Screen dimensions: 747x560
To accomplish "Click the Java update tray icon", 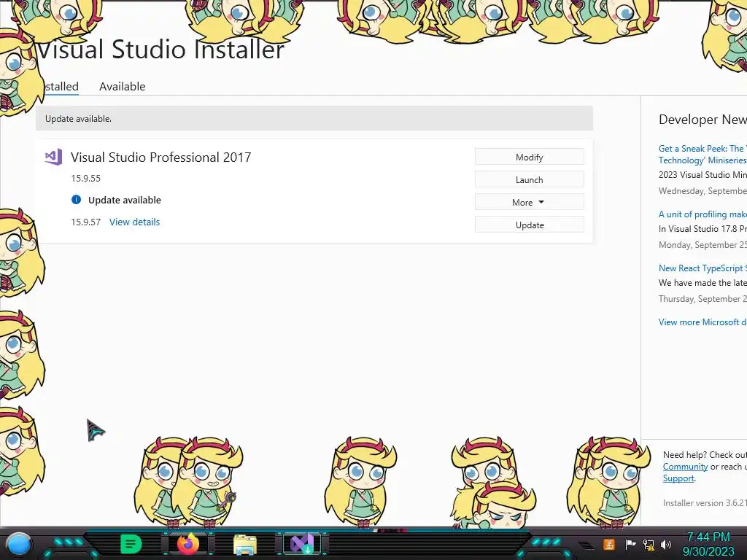I will coord(609,544).
